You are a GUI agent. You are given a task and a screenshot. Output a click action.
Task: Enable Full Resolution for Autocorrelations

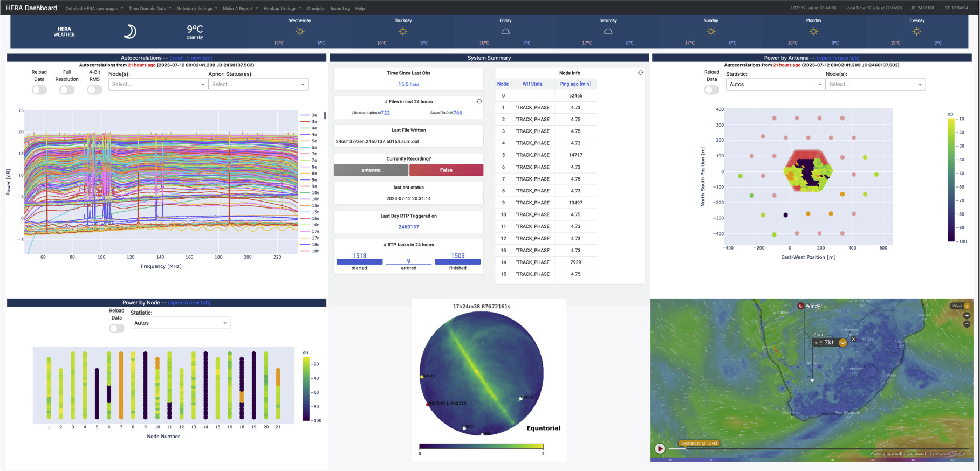(x=67, y=90)
